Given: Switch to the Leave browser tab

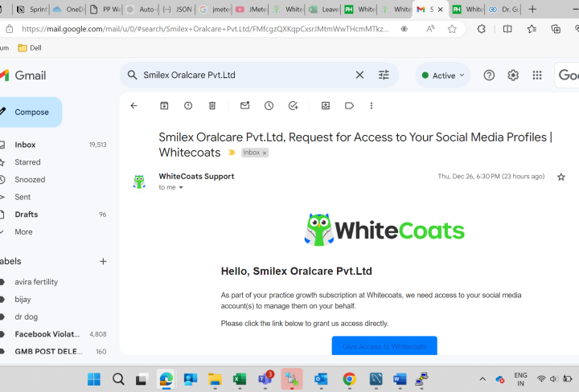Looking at the screenshot, I should [x=324, y=9].
